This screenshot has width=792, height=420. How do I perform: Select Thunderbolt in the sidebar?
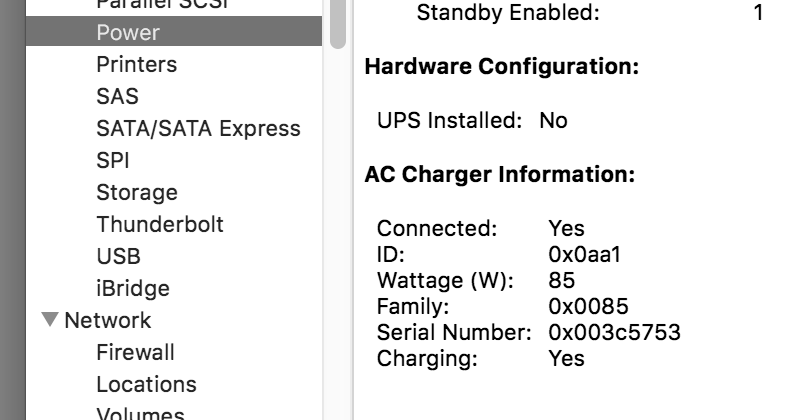pos(160,224)
